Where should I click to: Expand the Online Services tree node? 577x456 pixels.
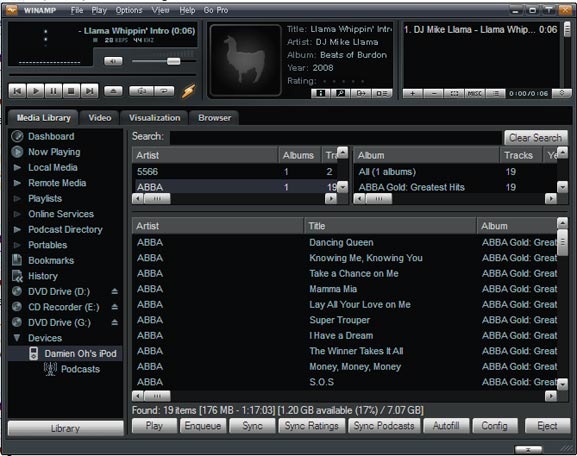[x=17, y=214]
